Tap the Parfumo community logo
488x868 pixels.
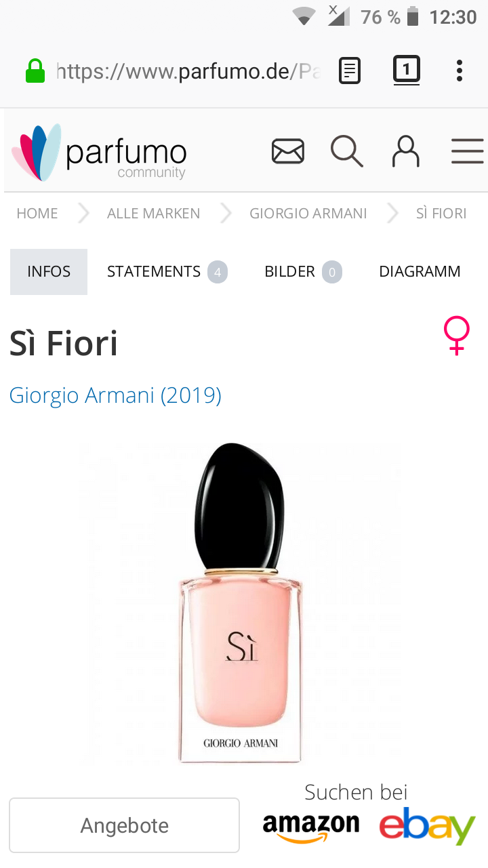coord(99,152)
